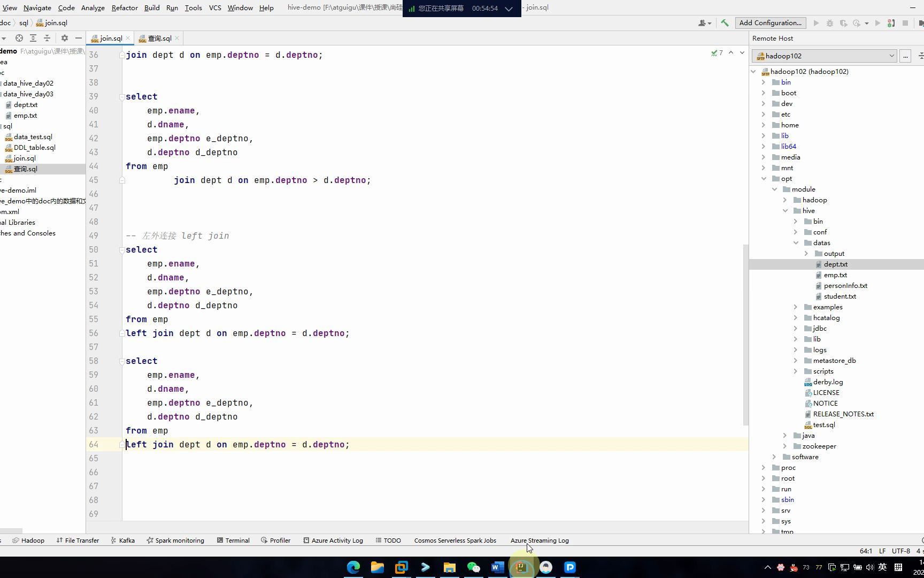Click the UTF-8 encoding in status bar
Screen dimensions: 924x578
[900, 551]
